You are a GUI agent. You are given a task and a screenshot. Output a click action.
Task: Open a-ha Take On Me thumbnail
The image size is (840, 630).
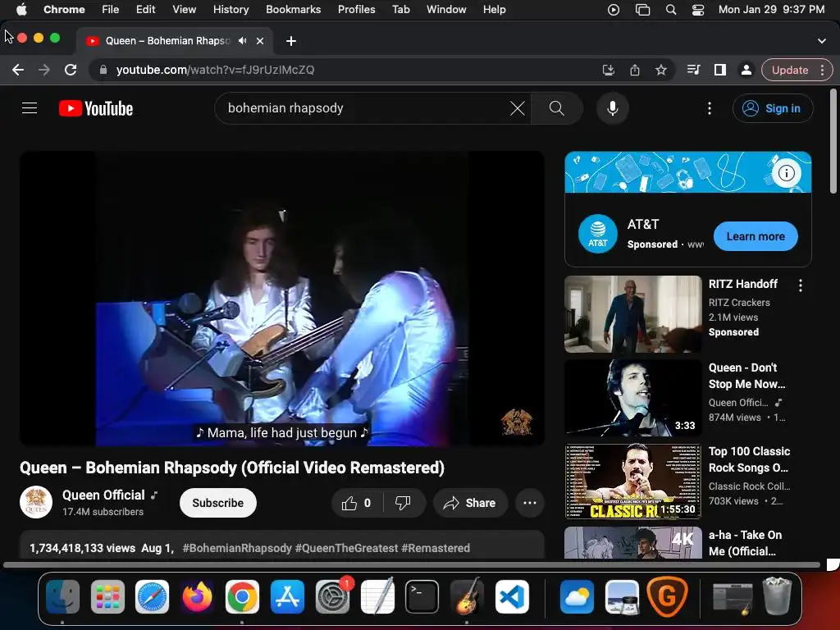point(633,543)
